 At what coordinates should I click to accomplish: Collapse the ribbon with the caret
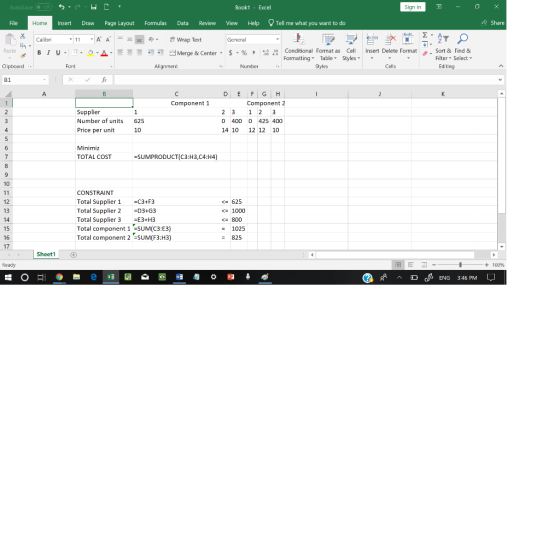(501, 66)
